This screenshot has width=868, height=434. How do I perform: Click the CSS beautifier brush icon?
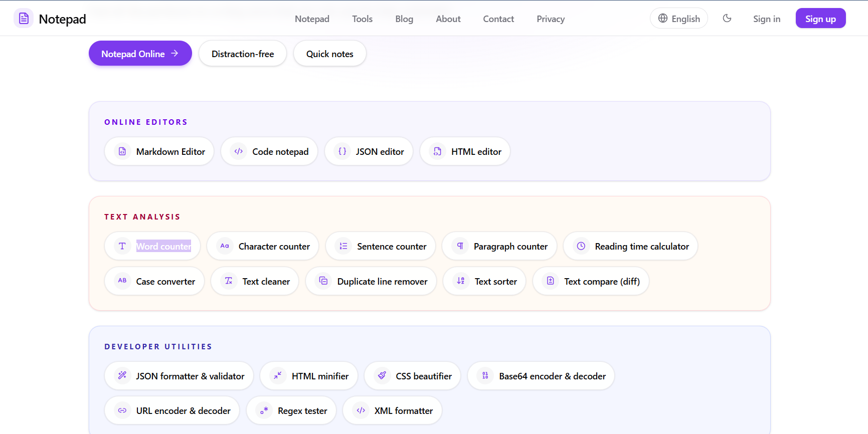pyautogui.click(x=382, y=375)
